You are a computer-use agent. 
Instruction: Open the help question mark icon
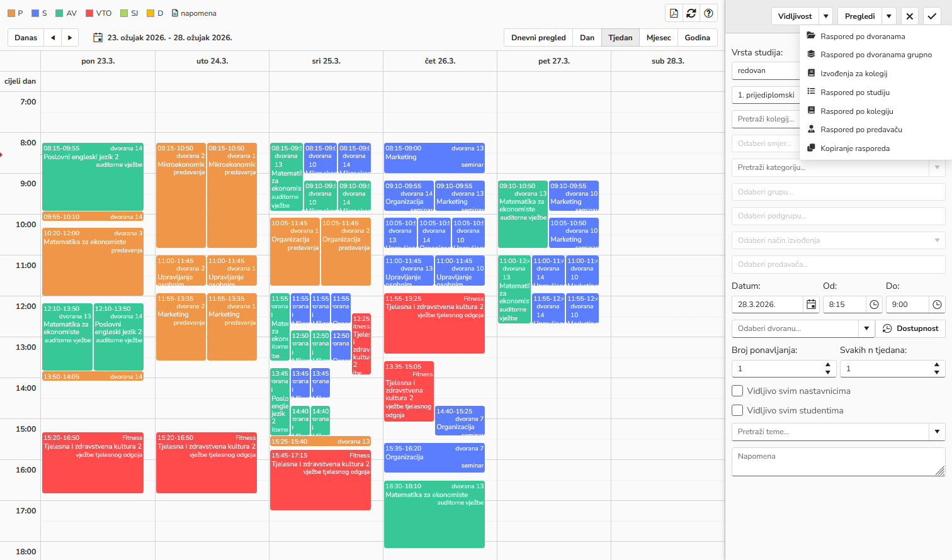pyautogui.click(x=709, y=13)
